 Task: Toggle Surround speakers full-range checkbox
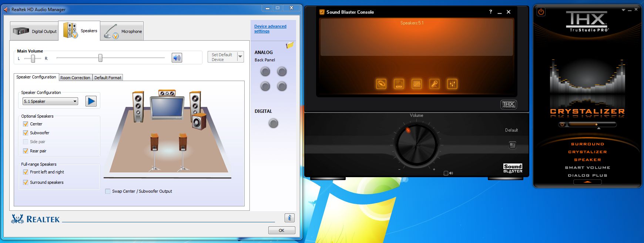pyautogui.click(x=26, y=182)
